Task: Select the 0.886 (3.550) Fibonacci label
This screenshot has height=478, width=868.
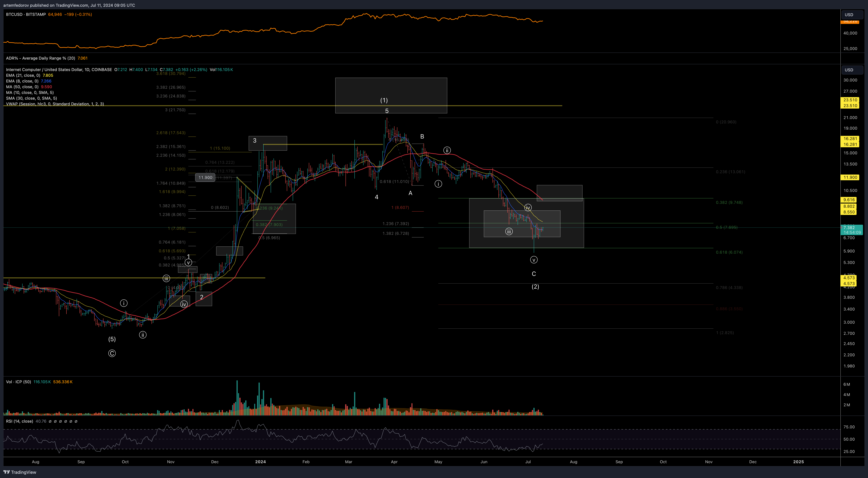Action: coord(729,309)
